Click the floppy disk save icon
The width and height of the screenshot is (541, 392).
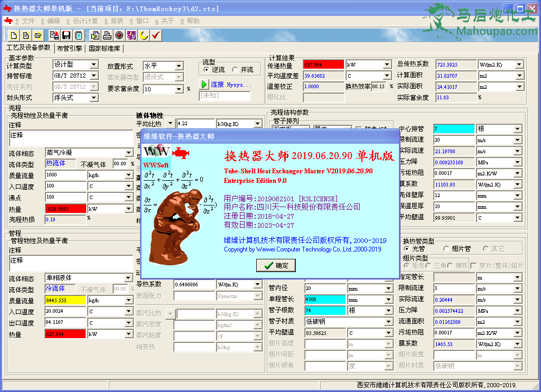coord(67,35)
